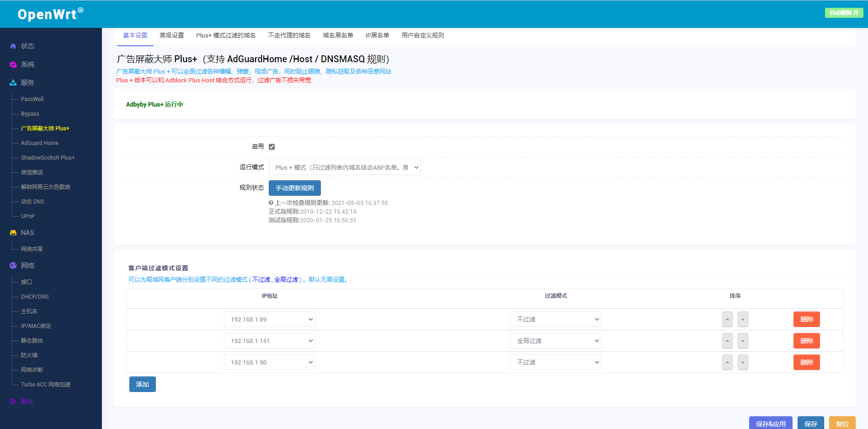The height and width of the screenshot is (429, 868).
Task: Open 解锁网易云灰色歌曲 in sidebar
Action: coord(46,187)
